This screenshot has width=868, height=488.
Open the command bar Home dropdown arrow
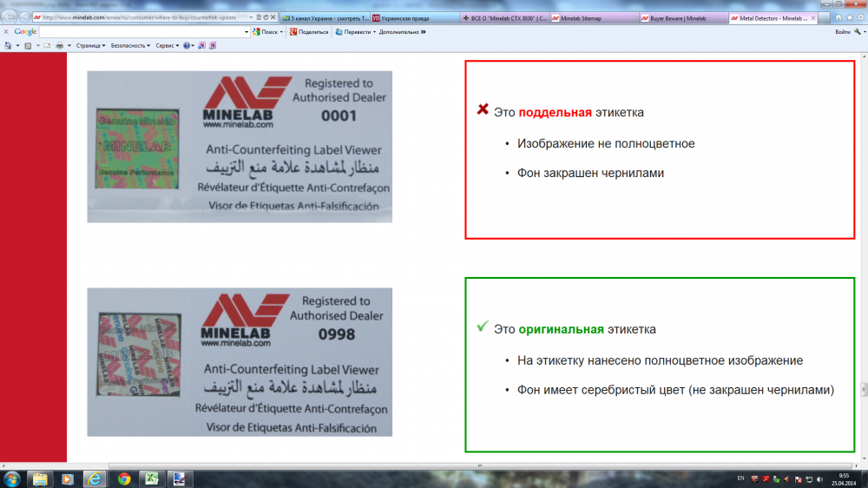(x=17, y=45)
